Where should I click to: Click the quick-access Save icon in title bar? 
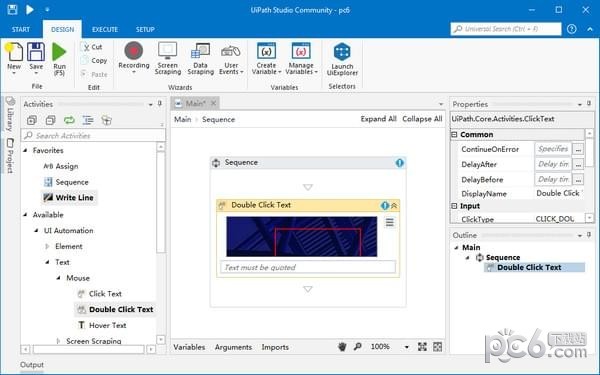pos(12,10)
